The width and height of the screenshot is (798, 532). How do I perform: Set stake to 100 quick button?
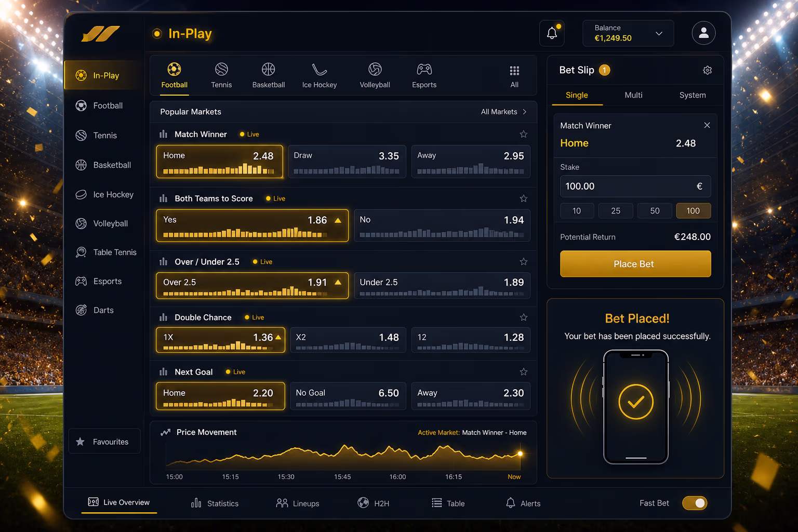(x=693, y=211)
